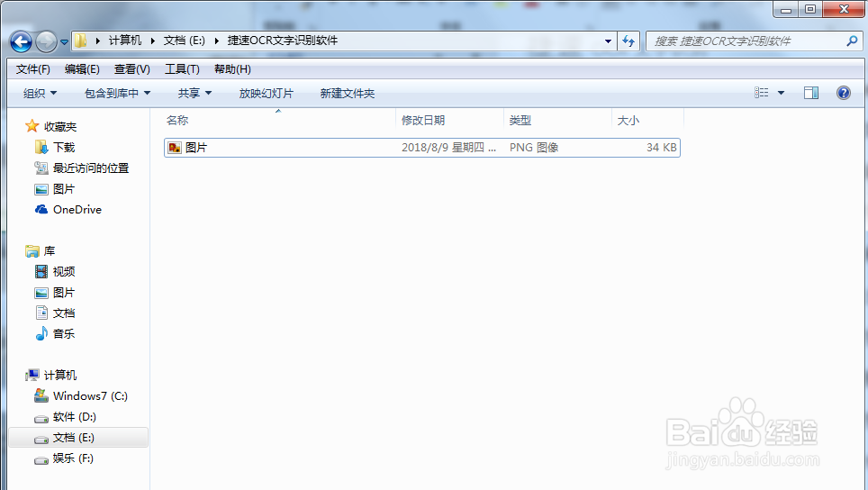Click the 最近访问的位置 icon
Viewport: 868px width, 490px height.
tap(41, 168)
